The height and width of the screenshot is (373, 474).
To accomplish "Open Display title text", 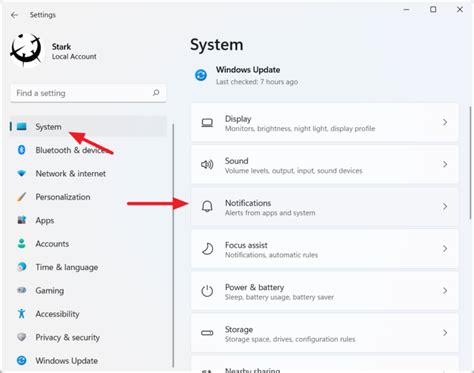I will click(238, 119).
